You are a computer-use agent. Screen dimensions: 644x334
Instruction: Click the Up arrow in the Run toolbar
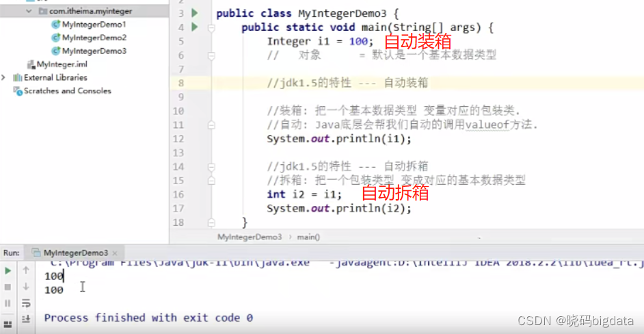[x=26, y=270]
